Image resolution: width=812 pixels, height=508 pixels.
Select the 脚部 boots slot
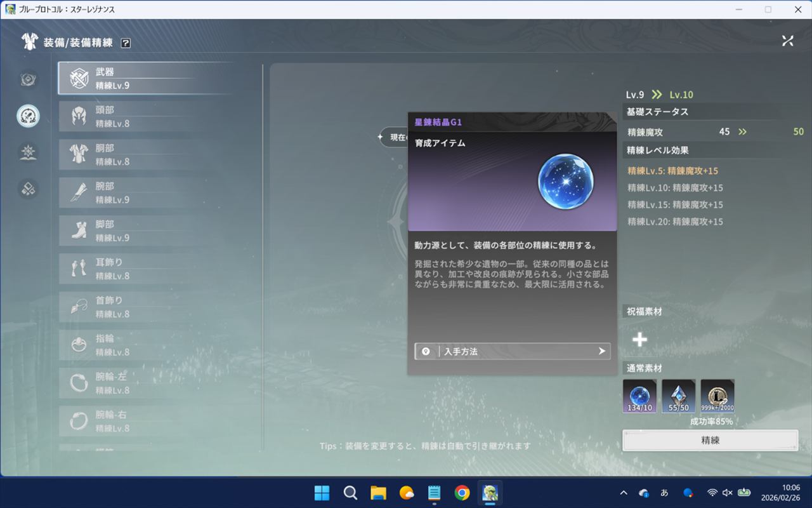click(x=146, y=231)
